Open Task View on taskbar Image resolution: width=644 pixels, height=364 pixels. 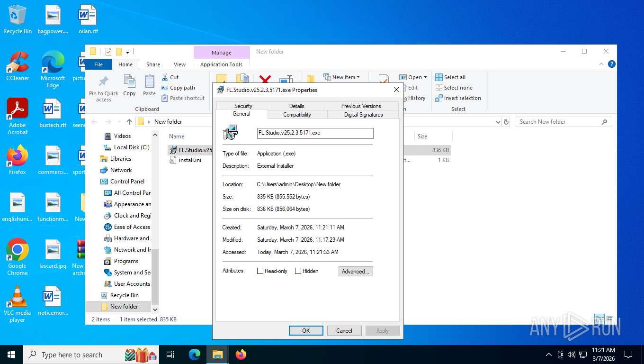tap(170, 355)
